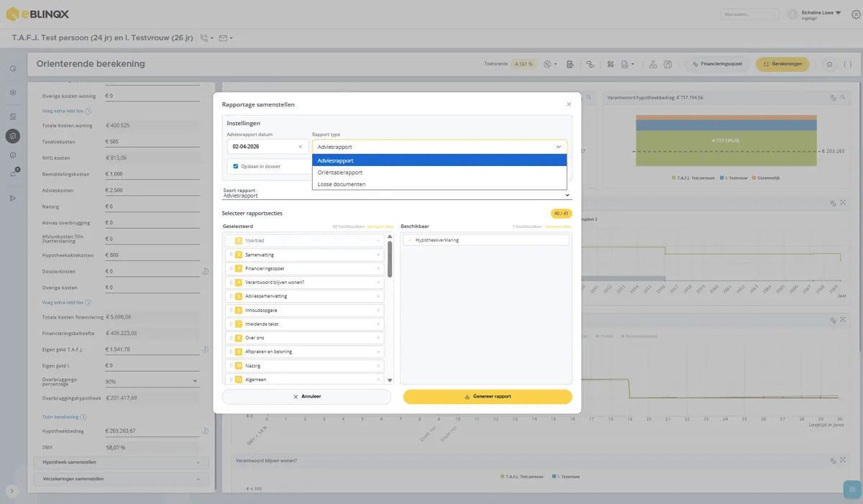This screenshot has width=863, height=504.
Task: Click the Annuleer button
Action: click(306, 396)
